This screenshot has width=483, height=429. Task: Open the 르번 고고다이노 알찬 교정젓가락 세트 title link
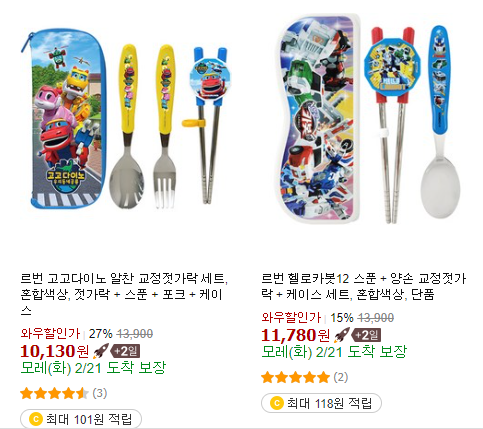click(124, 294)
